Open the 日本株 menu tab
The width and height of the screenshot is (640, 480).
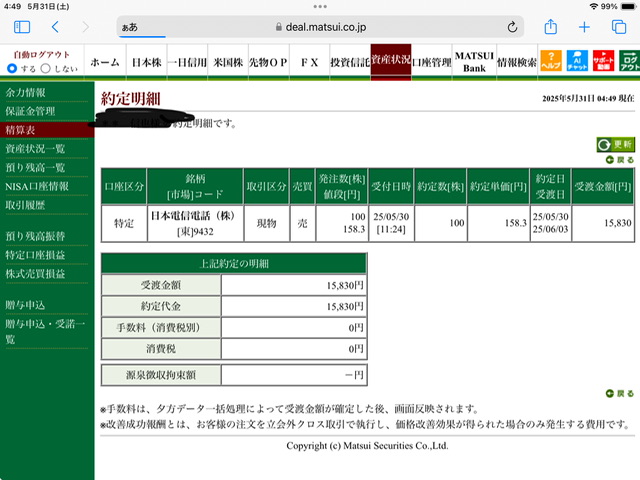pos(147,62)
